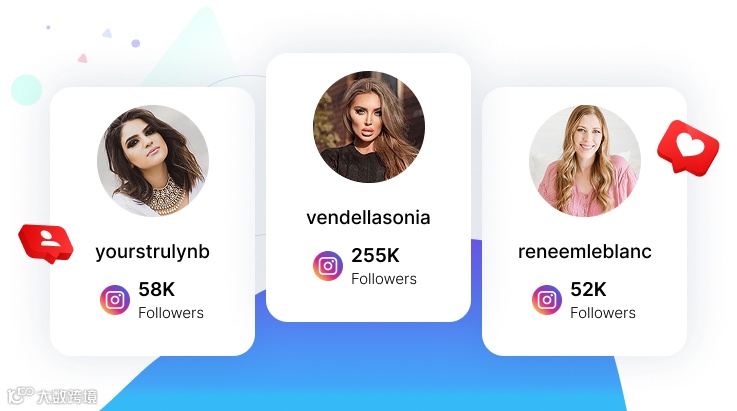737x411 pixels.
Task: Click the Instagram icon on reneemleblanc card
Action: click(x=547, y=300)
